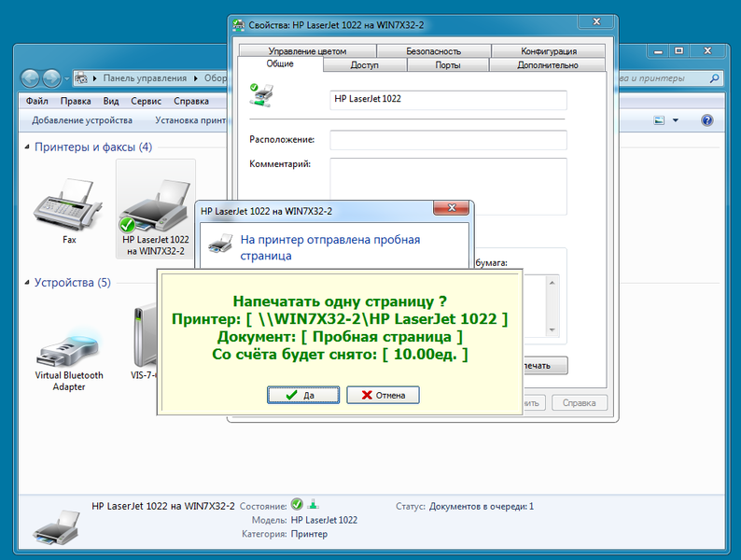This screenshot has height=560, width=741.
Task: Click Добавление устройства in the toolbar
Action: coord(82,120)
